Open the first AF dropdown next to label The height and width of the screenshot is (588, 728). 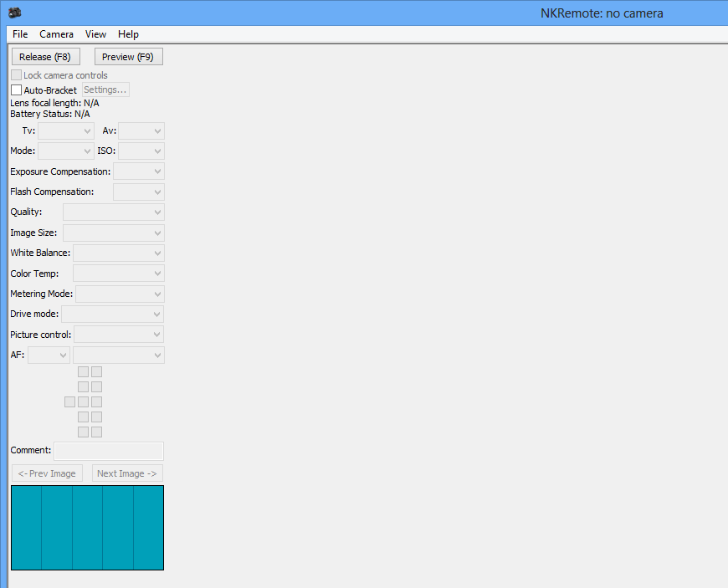(49, 355)
